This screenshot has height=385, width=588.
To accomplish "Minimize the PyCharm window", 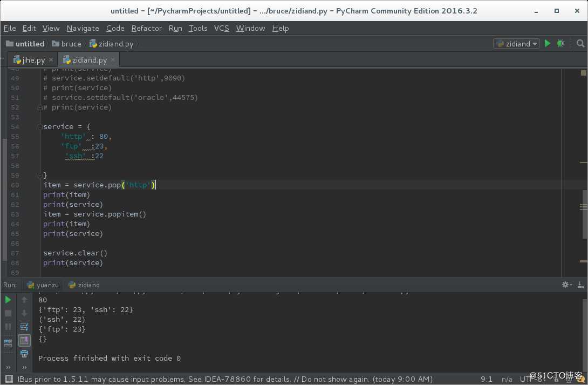I will 536,11.
